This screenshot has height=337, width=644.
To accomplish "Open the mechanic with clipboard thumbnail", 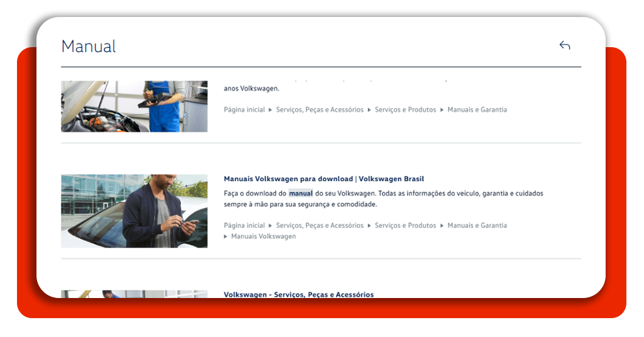I will click(x=135, y=106).
